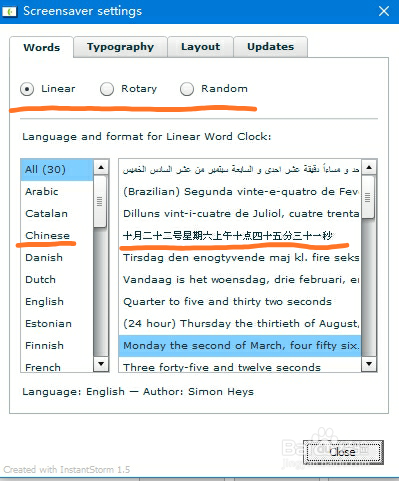Select All (30) in language list
The width and height of the screenshot is (399, 481).
pos(57,170)
